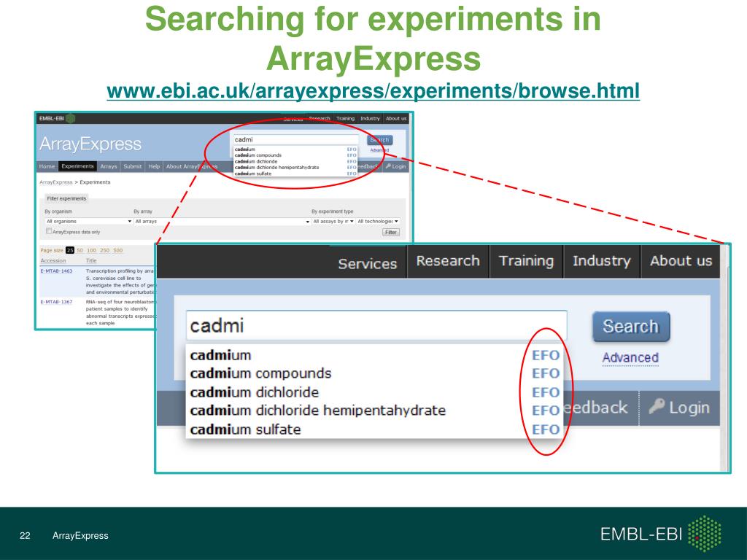This screenshot has height=560, width=747.
Task: Select page size 100
Action: click(x=91, y=250)
